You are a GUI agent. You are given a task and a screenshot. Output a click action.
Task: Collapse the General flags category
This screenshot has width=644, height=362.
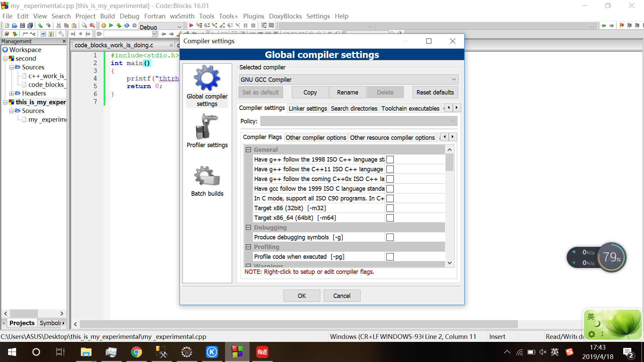coord(248,150)
